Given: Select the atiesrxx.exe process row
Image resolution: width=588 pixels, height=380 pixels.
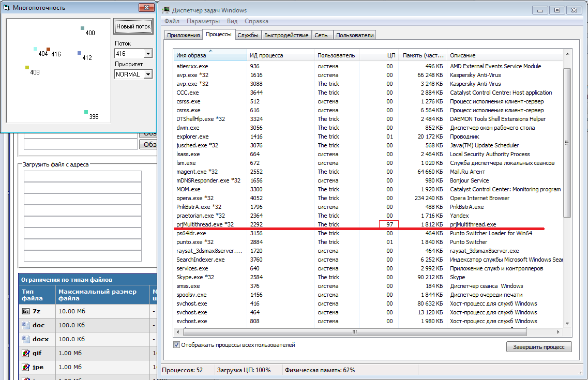Looking at the screenshot, I should coord(368,66).
